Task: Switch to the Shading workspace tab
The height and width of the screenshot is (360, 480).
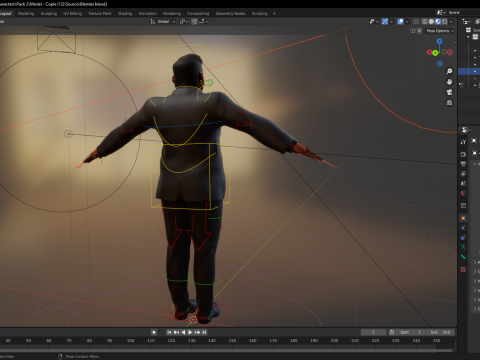Action: click(125, 13)
